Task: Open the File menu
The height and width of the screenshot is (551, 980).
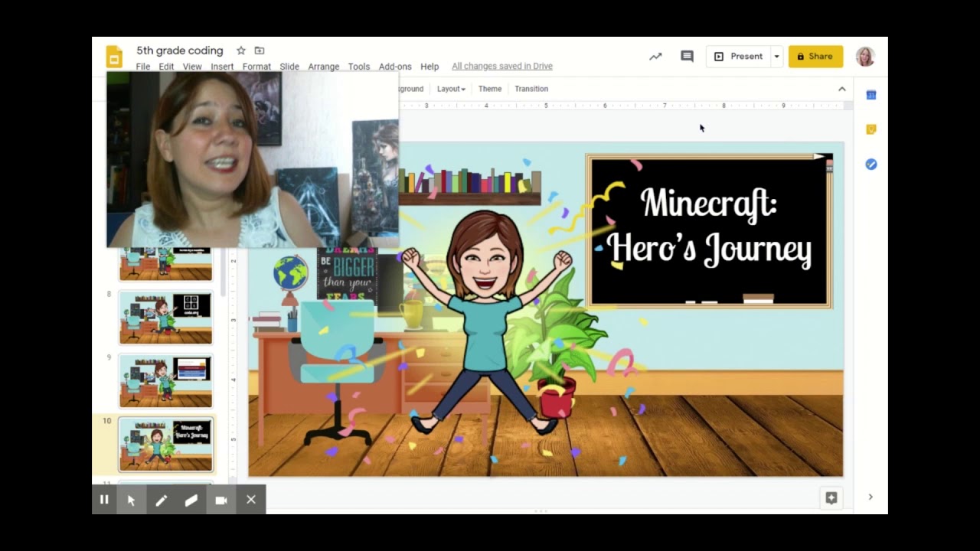Action: (x=143, y=67)
